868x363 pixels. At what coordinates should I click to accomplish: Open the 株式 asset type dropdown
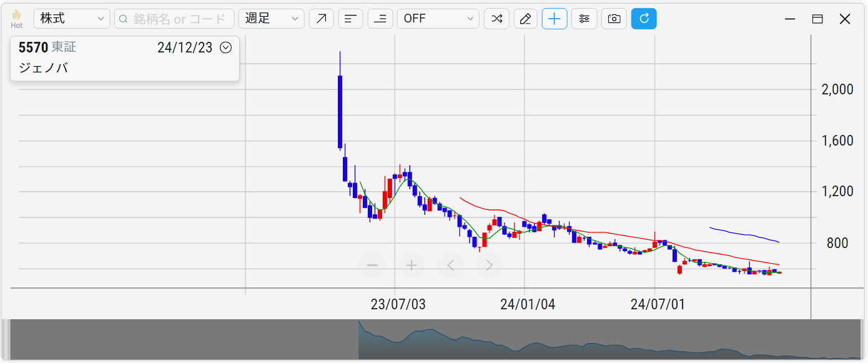pos(72,19)
